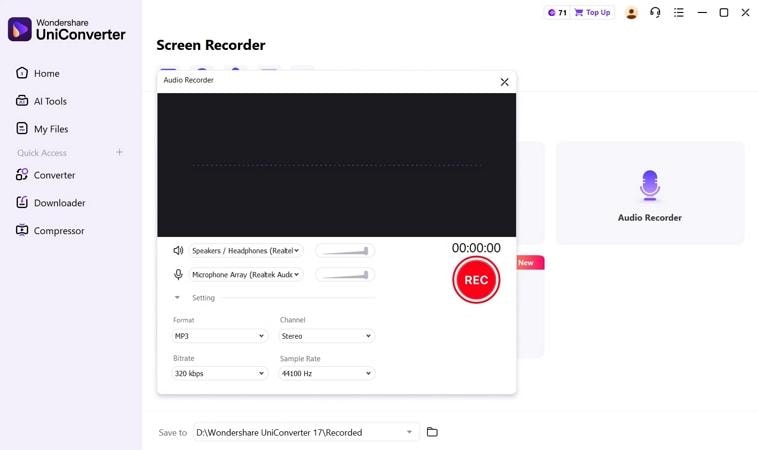The image size is (758, 450).
Task: Select the Audio Recorder card
Action: [650, 193]
